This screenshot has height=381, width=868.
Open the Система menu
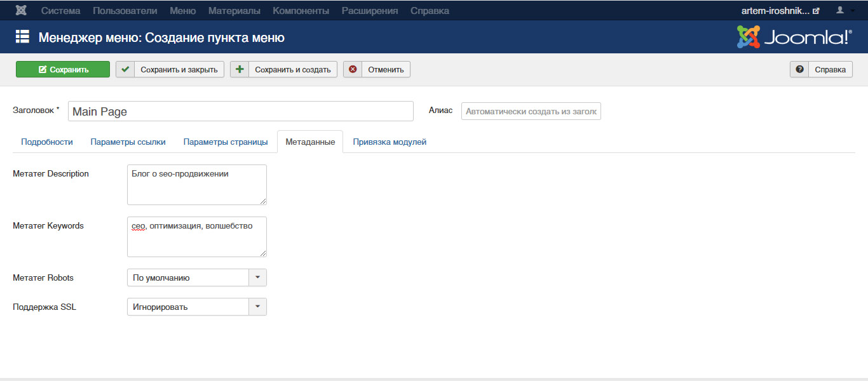(60, 11)
